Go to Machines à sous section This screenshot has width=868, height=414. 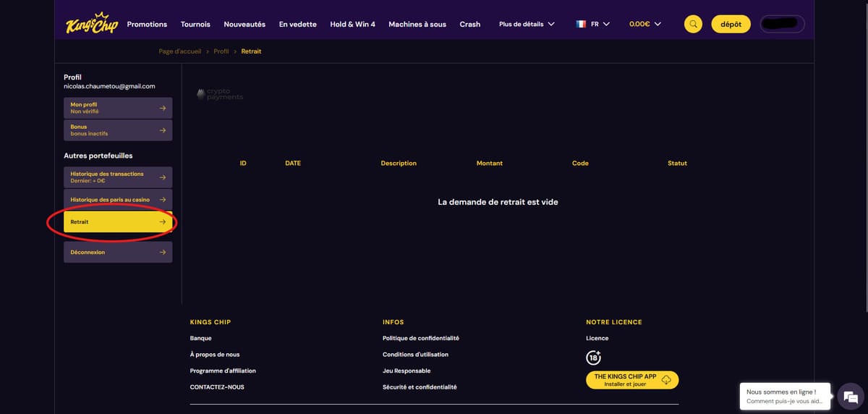click(x=417, y=24)
